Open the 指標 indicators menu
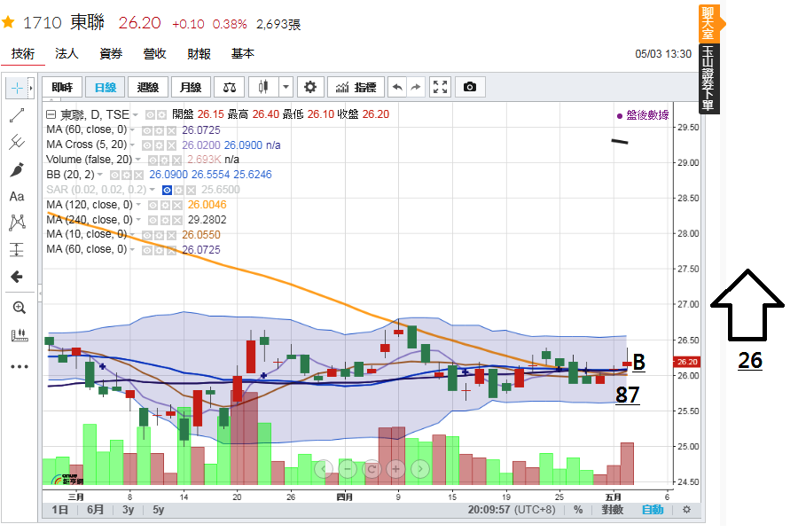798x532 pixels. coord(356,87)
